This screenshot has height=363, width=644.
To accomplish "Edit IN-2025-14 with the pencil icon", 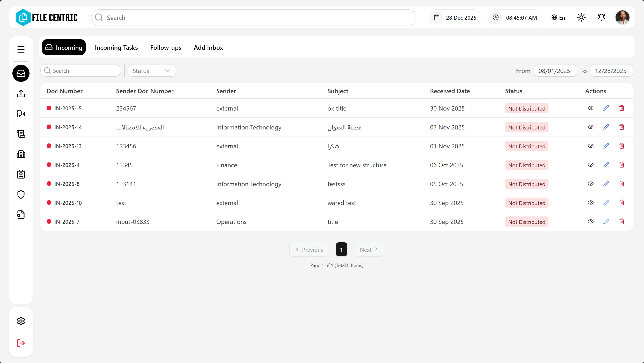I will click(x=606, y=127).
